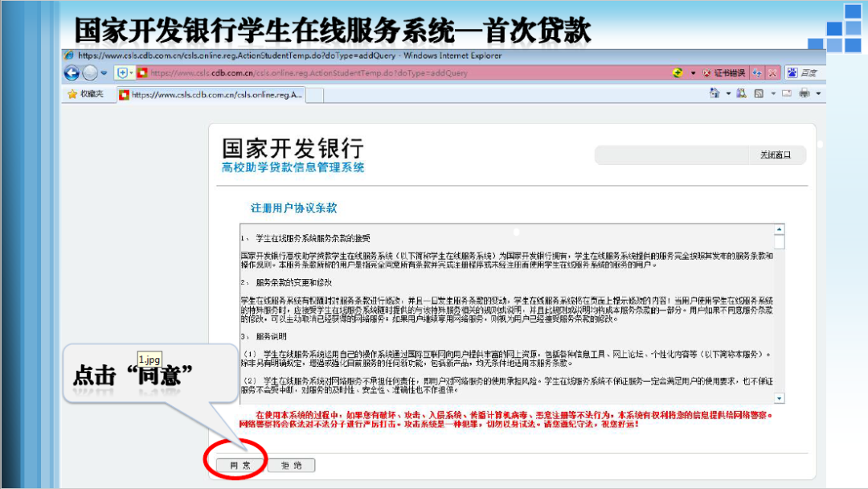
Task: Click the Home page icon in command bar
Action: [x=714, y=93]
